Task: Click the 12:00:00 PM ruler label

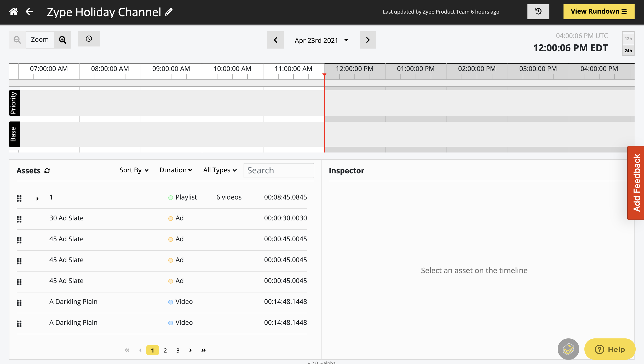Action: pos(354,69)
